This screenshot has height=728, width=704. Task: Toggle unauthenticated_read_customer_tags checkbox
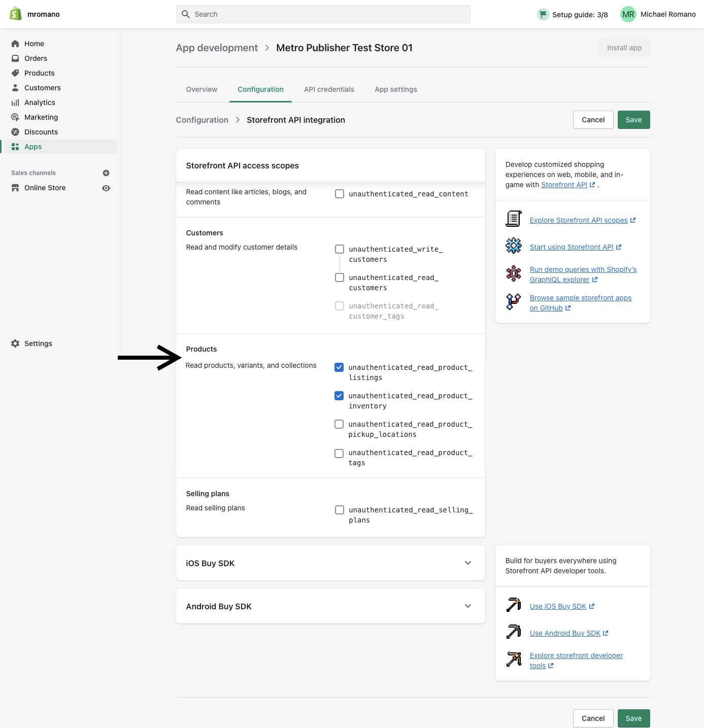340,306
